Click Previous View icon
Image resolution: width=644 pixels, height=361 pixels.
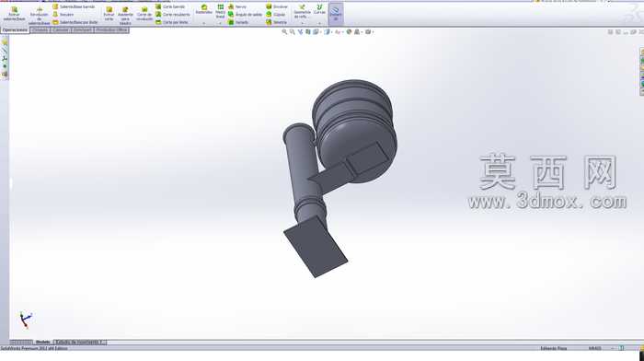click(x=300, y=31)
